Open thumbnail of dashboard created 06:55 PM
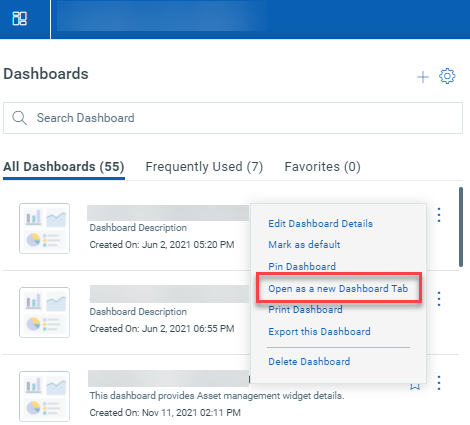The height and width of the screenshot is (425, 470). pyautogui.click(x=44, y=313)
